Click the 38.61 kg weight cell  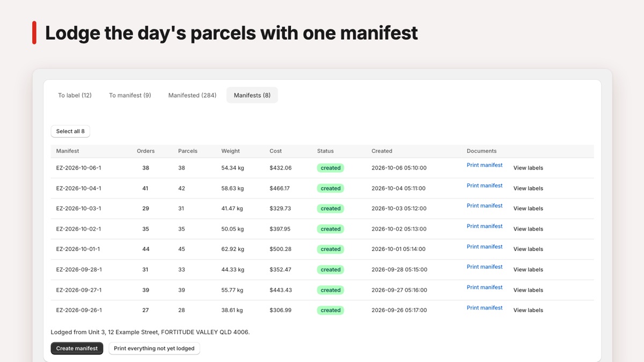(232, 311)
